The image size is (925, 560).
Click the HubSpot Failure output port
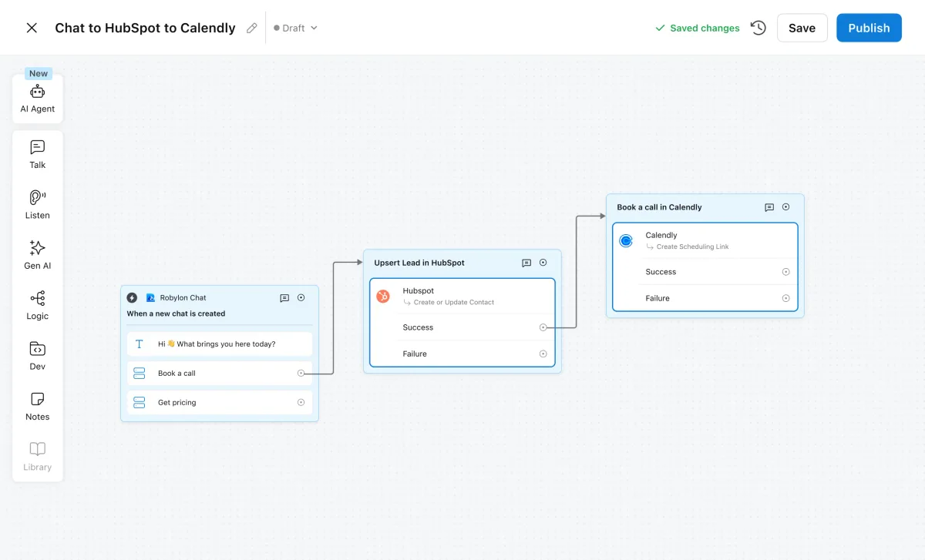pyautogui.click(x=543, y=354)
